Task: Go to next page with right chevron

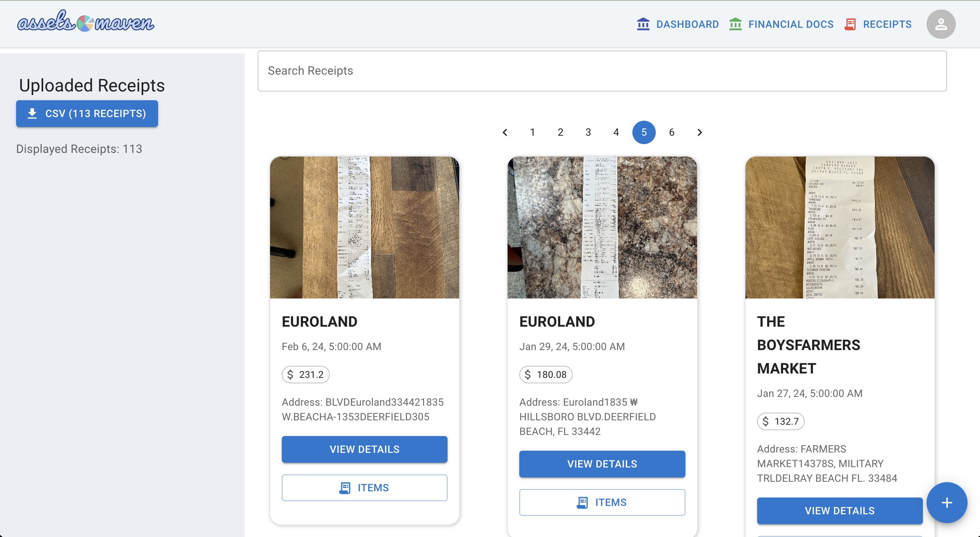Action: click(699, 132)
